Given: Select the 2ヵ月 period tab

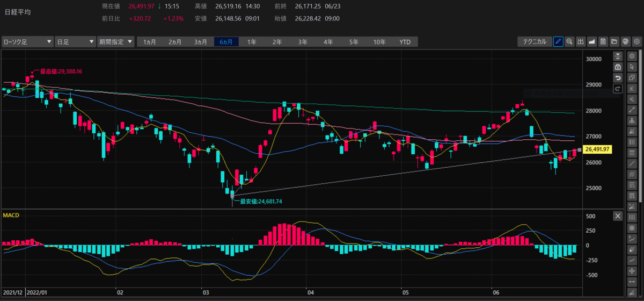Looking at the screenshot, I should point(175,41).
